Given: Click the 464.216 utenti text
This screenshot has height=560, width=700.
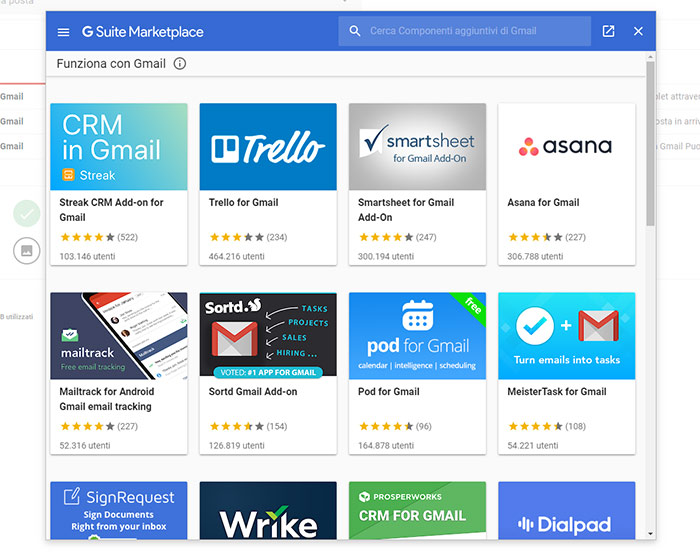Looking at the screenshot, I should [x=237, y=256].
